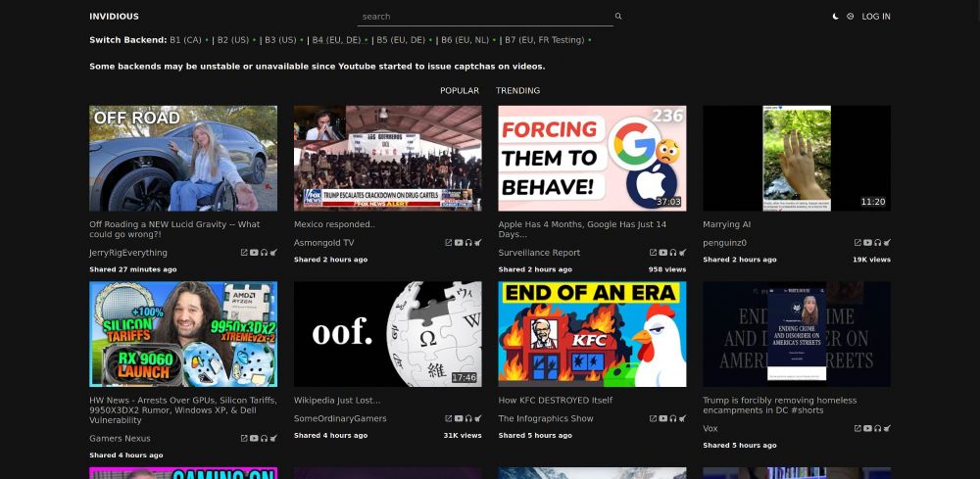The image size is (980, 479).
Task: Switch to the TRENDING tab
Action: (517, 90)
